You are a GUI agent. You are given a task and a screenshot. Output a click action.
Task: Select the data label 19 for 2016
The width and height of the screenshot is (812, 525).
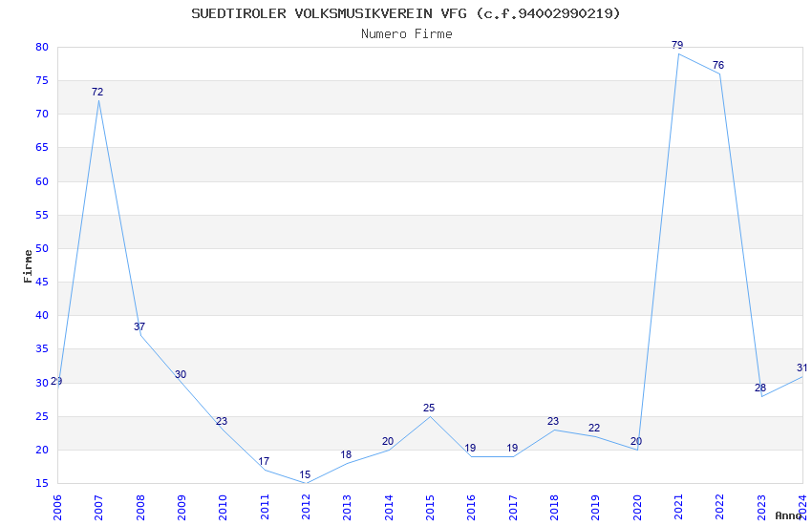(470, 448)
